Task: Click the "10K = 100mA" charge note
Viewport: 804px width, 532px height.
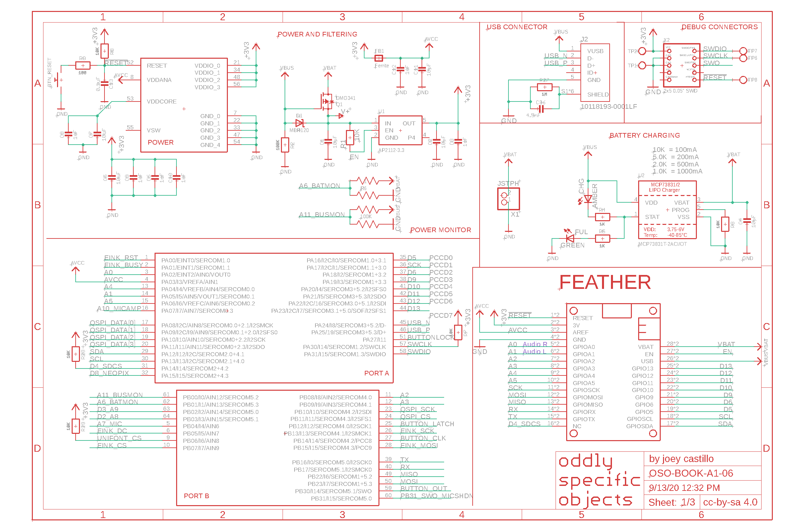Action: click(x=674, y=150)
